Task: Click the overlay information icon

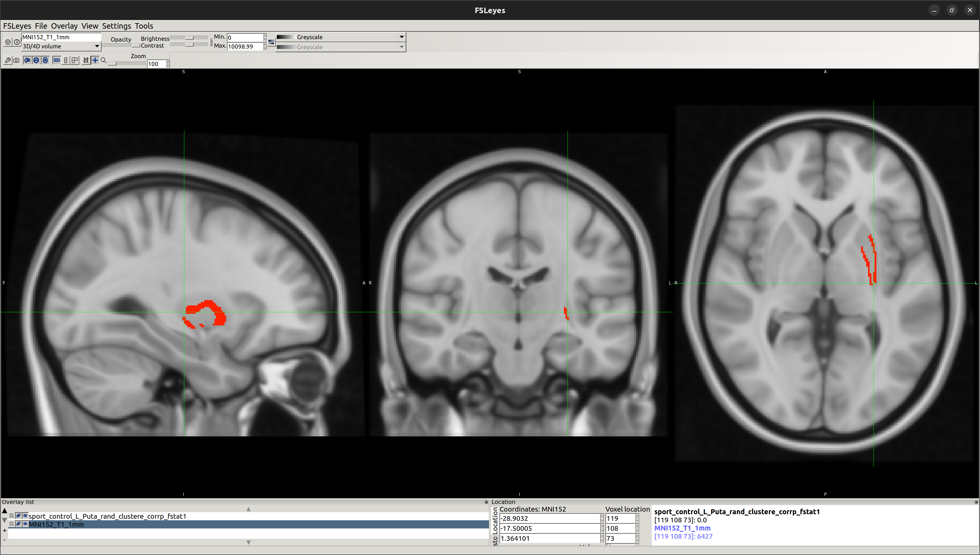Action: (x=17, y=42)
